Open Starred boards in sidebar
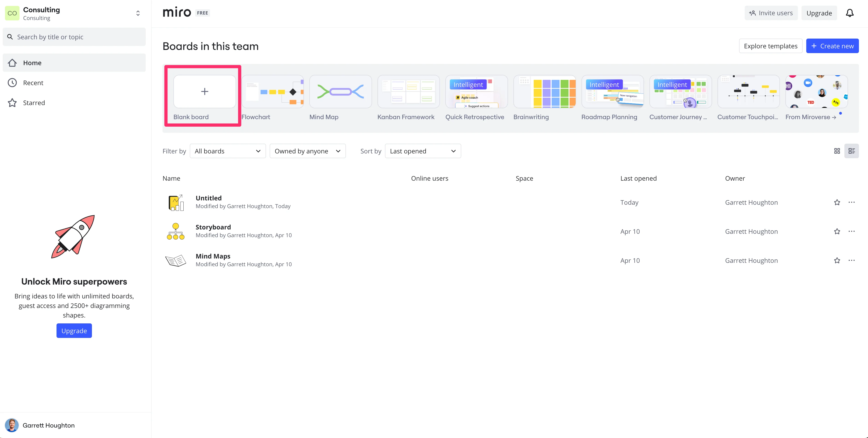 34,103
